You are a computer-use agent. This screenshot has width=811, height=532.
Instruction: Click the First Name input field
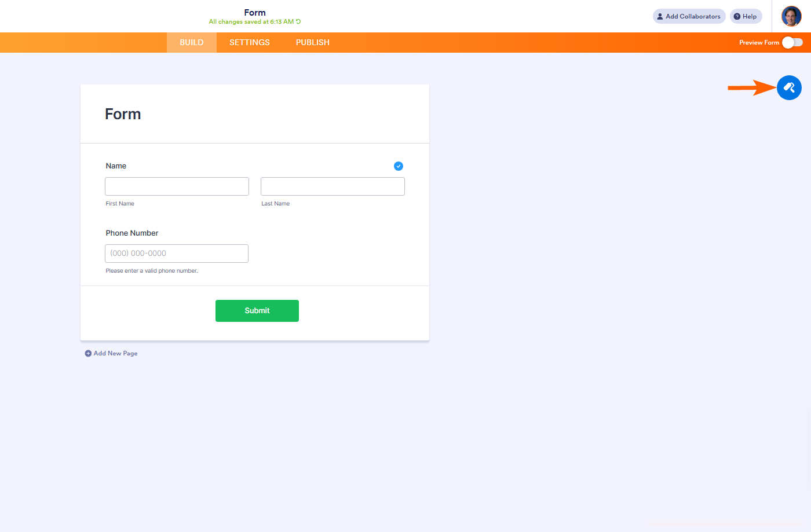coord(177,186)
